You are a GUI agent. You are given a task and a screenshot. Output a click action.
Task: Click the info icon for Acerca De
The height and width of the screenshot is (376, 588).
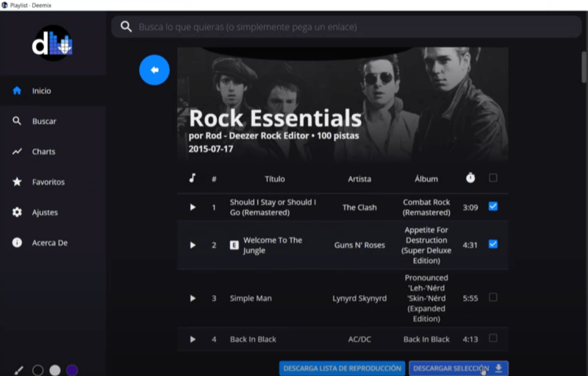17,242
